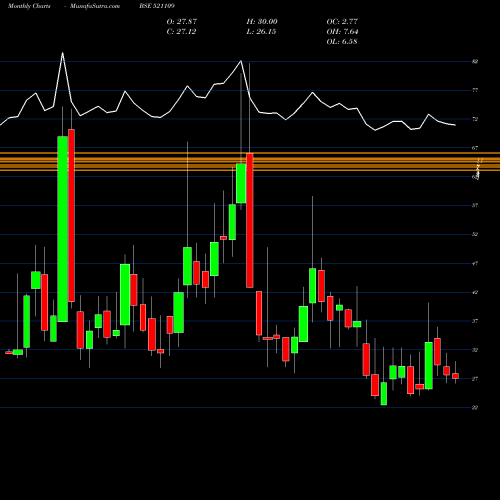Click the tallest green candlestick body
Viewport: 500px width, 500px height.
tap(62, 229)
